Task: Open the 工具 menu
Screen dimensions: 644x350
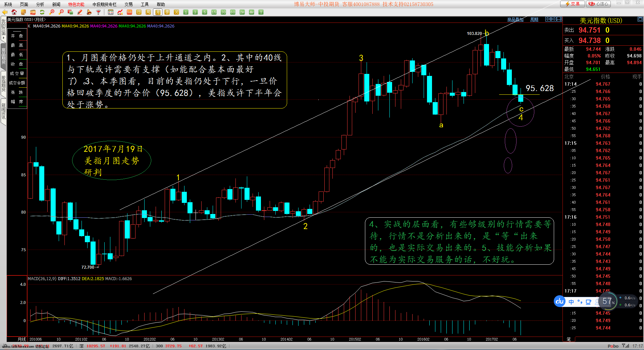Action: pos(145,4)
